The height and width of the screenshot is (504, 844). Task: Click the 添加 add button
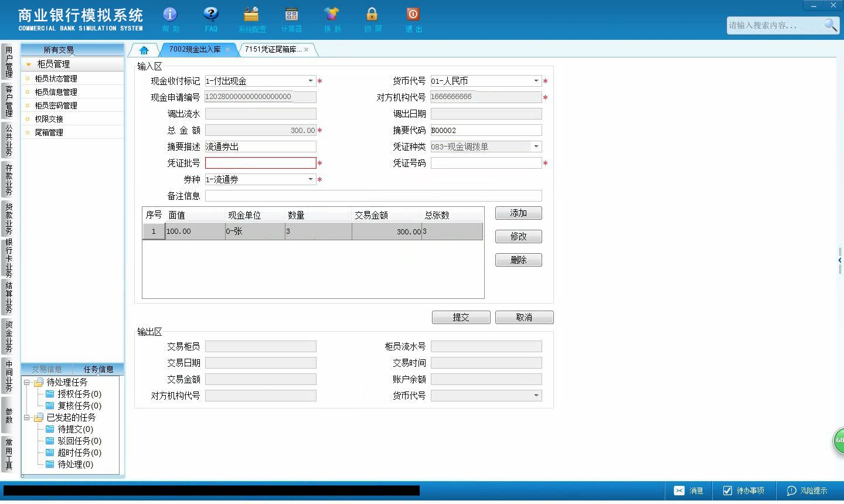click(x=519, y=213)
